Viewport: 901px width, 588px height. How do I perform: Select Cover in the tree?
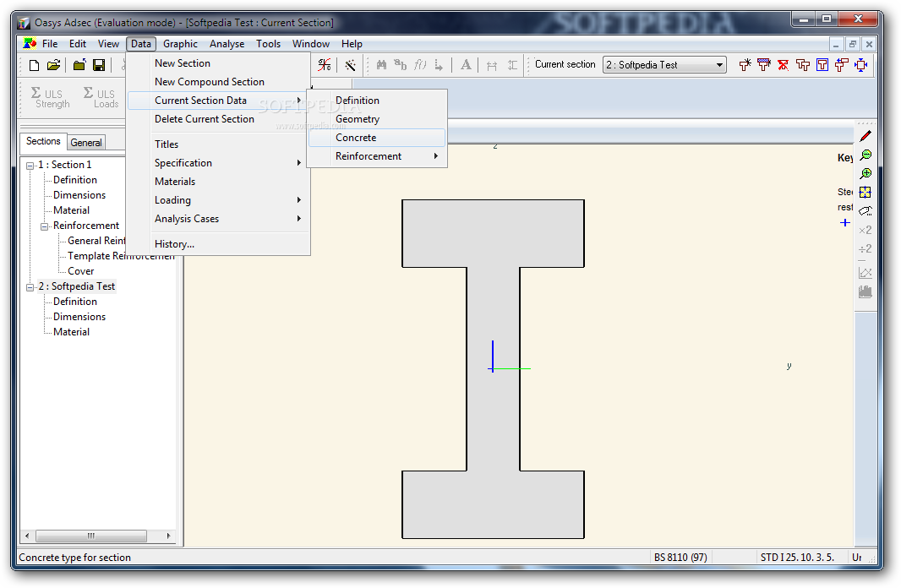tap(80, 271)
